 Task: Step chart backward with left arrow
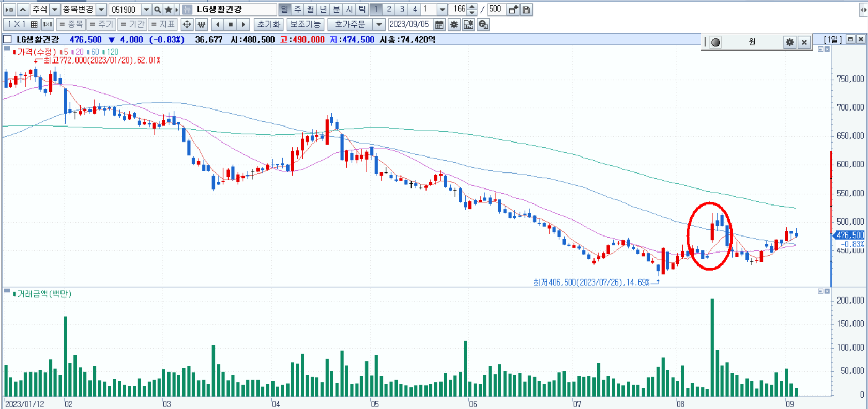[217, 24]
